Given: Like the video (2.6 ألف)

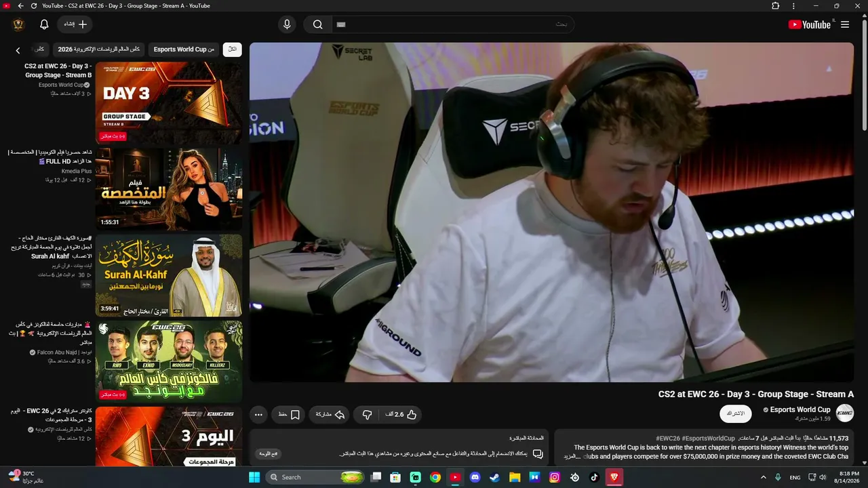Looking at the screenshot, I should tap(401, 415).
